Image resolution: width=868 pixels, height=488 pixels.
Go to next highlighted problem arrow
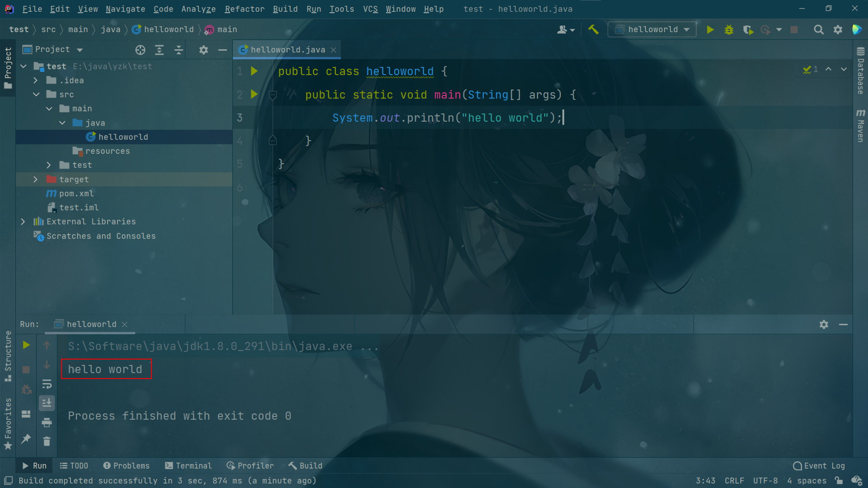pos(844,69)
